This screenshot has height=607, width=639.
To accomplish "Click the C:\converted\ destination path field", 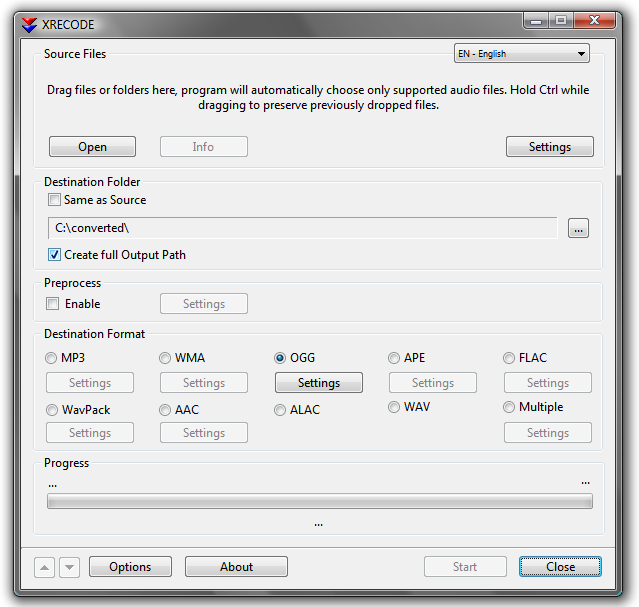I will click(x=302, y=228).
